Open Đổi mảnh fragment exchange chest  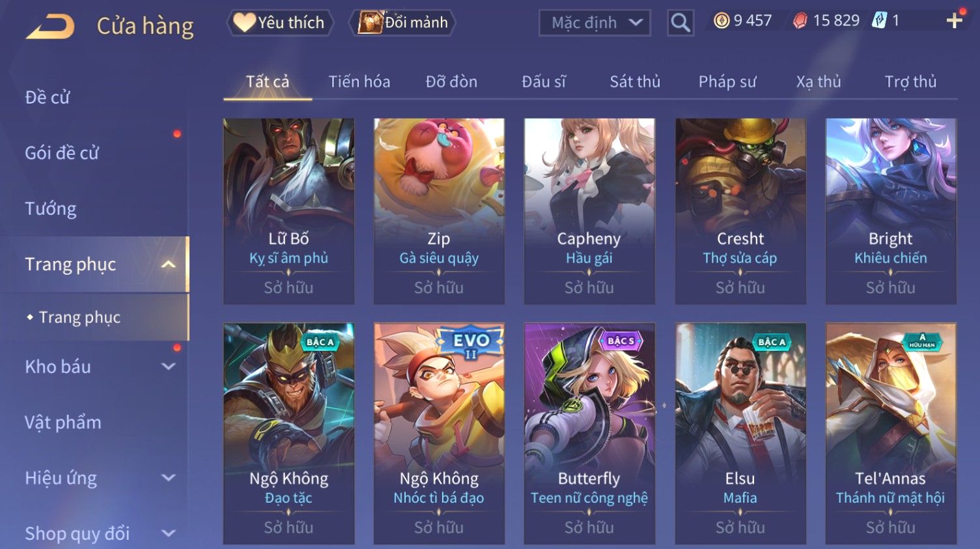pyautogui.click(x=402, y=23)
